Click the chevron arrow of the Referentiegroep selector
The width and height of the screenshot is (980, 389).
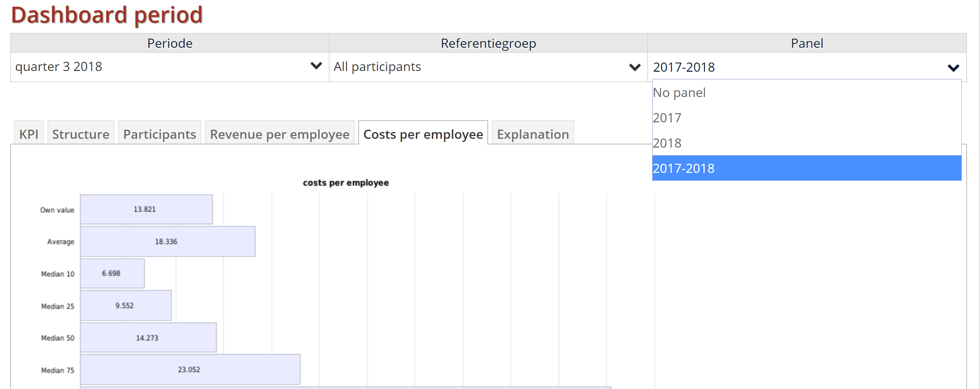(x=635, y=67)
